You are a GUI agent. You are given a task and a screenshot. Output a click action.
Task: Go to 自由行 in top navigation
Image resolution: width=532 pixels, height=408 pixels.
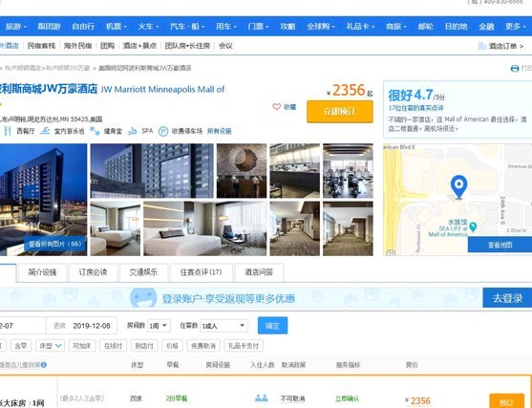point(83,27)
